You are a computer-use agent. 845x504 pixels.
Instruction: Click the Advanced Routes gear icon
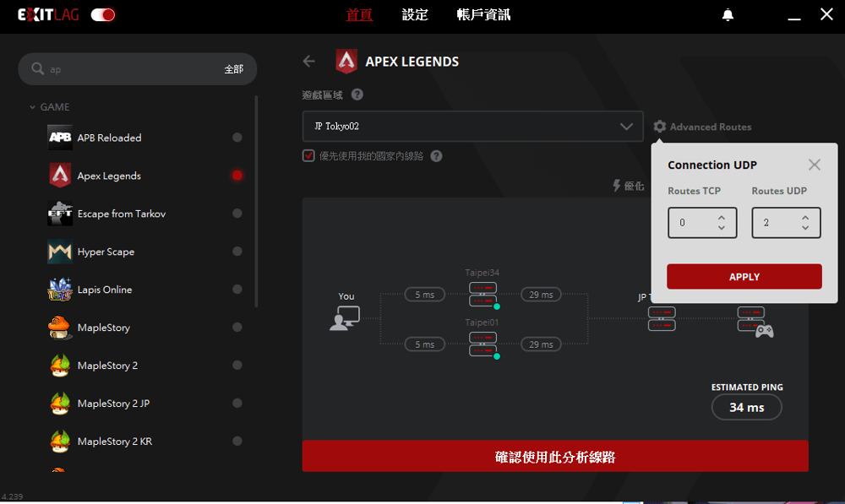pos(660,126)
